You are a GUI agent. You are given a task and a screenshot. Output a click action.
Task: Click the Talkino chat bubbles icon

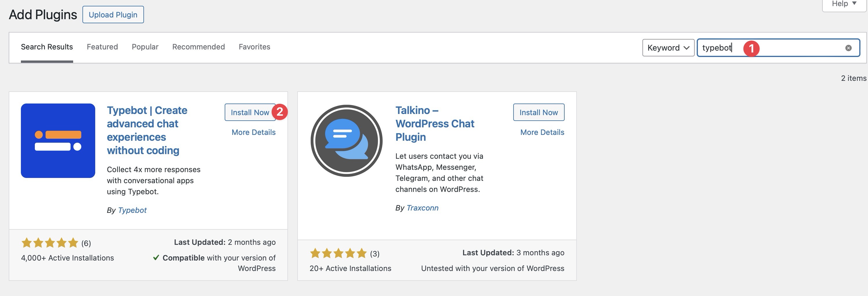click(x=346, y=140)
